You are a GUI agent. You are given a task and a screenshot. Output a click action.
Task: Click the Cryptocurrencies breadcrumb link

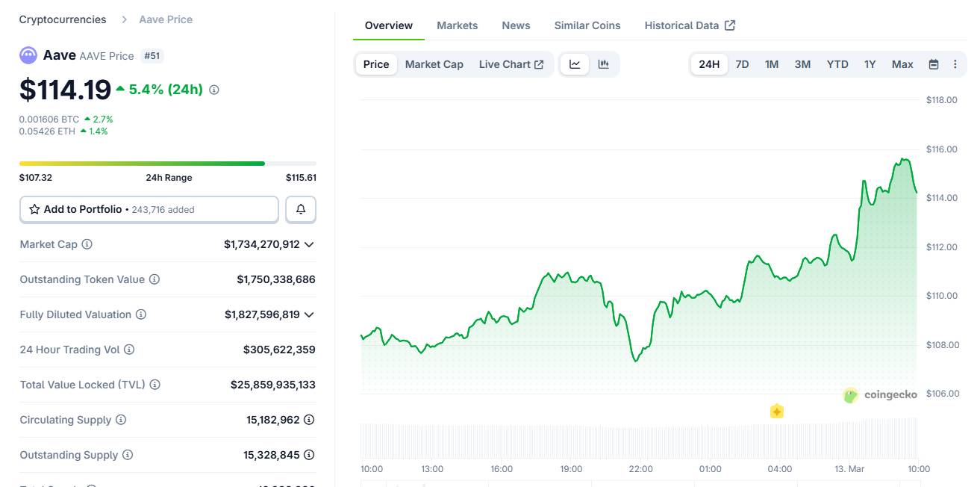(x=62, y=19)
